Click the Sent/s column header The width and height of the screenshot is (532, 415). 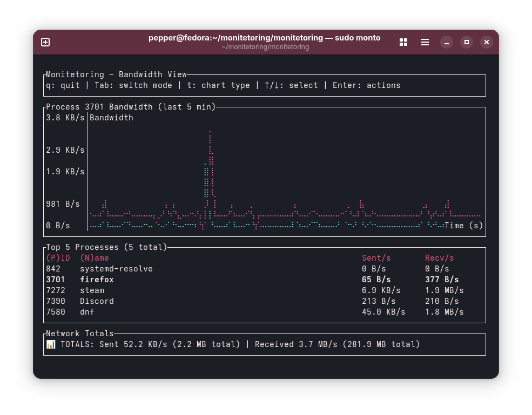pyautogui.click(x=376, y=258)
